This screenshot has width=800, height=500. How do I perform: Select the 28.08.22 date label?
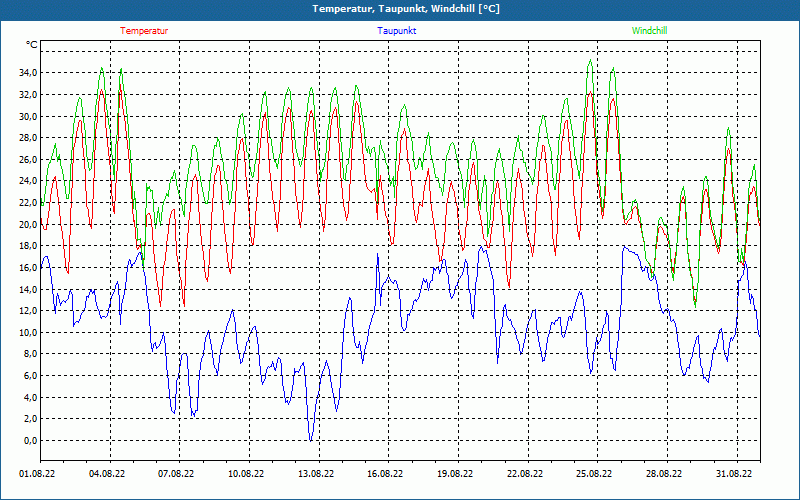pyautogui.click(x=664, y=473)
